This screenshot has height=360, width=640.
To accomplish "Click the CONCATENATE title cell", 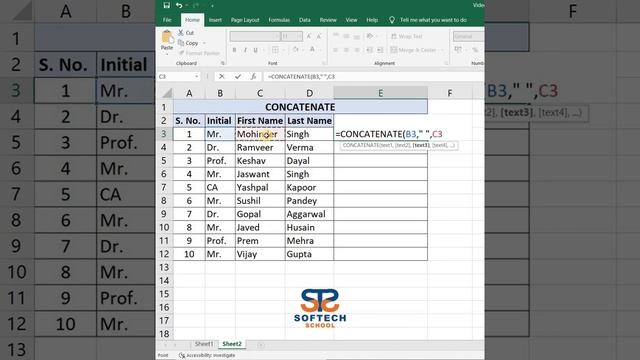I will pos(300,107).
